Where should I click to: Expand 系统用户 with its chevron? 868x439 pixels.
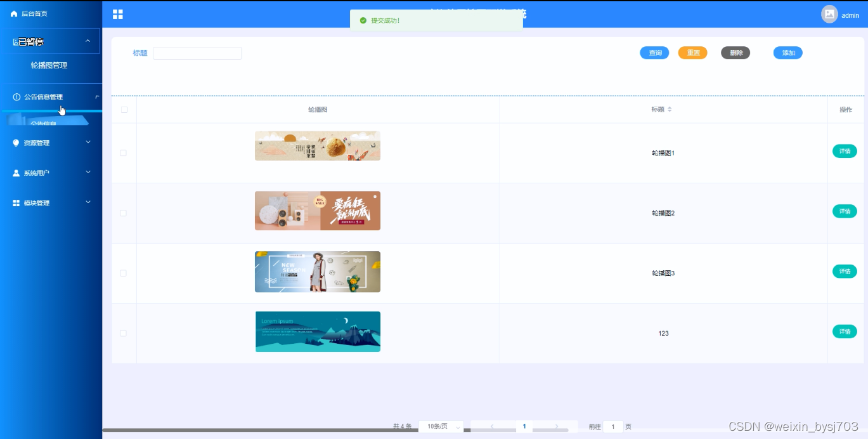(x=88, y=172)
